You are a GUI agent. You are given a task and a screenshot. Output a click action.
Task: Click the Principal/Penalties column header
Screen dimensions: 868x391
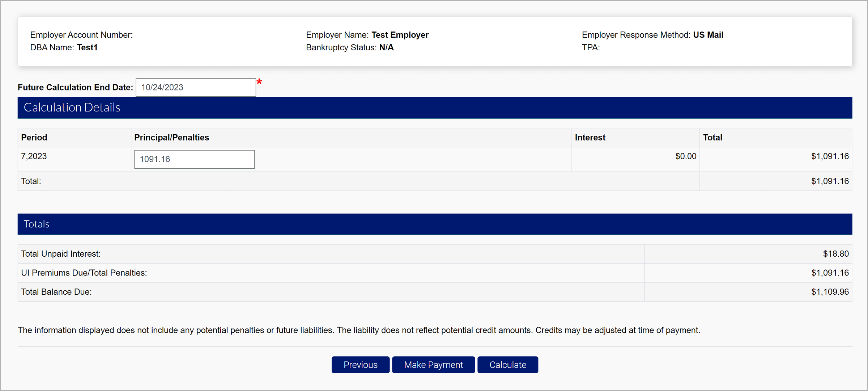171,138
